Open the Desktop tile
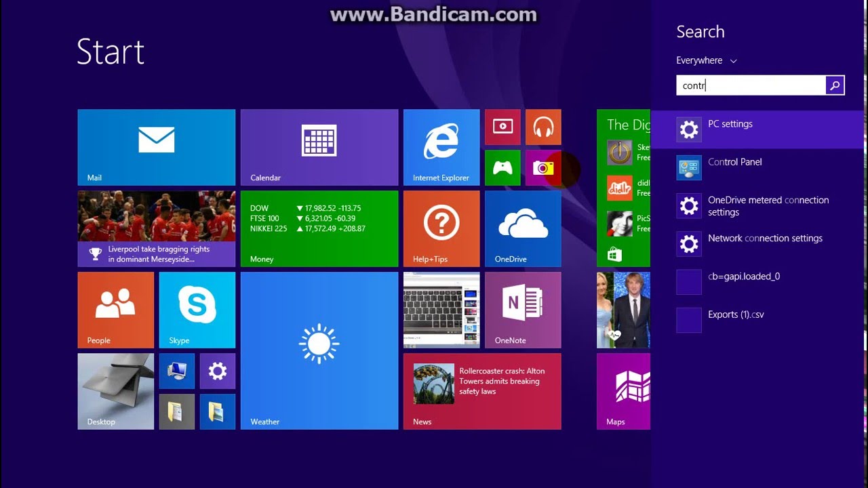 tap(115, 391)
